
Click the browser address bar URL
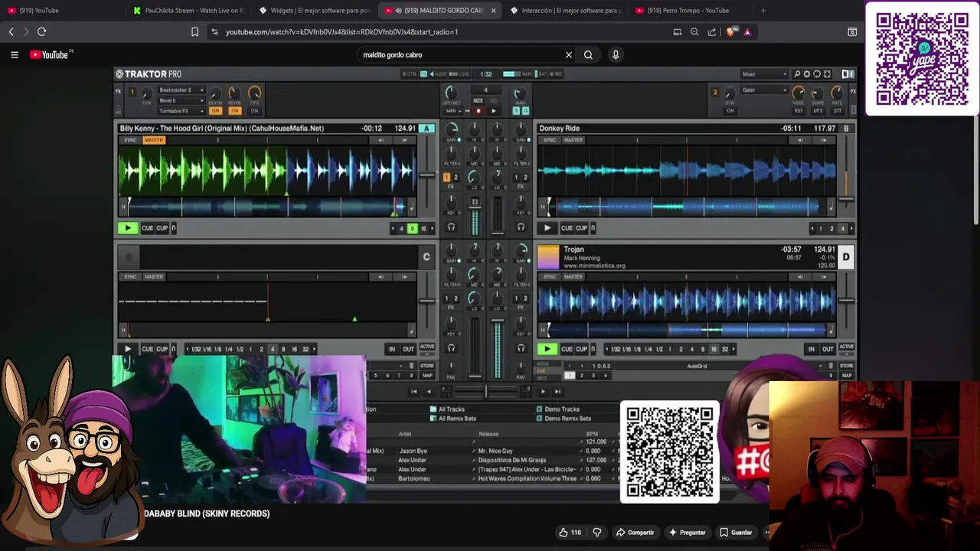[341, 32]
